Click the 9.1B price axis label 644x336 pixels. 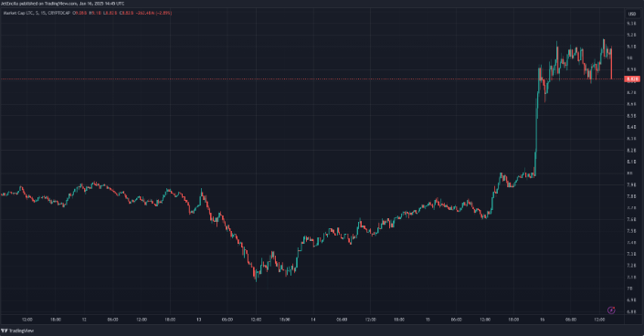click(632, 47)
